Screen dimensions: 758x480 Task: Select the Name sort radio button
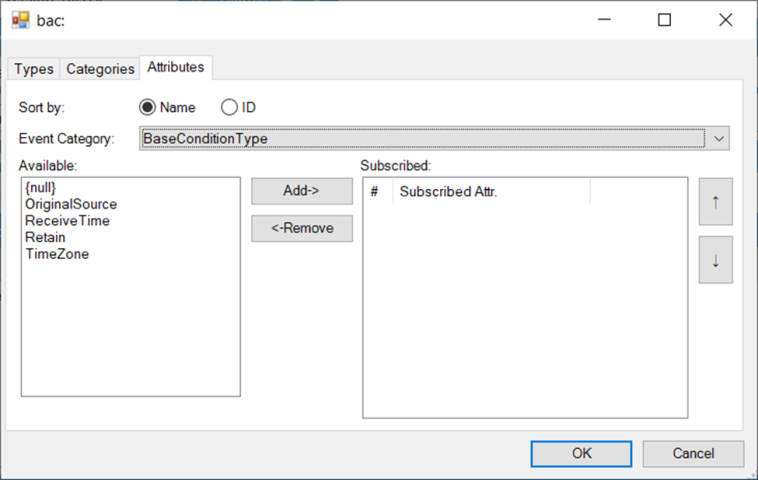click(x=148, y=107)
